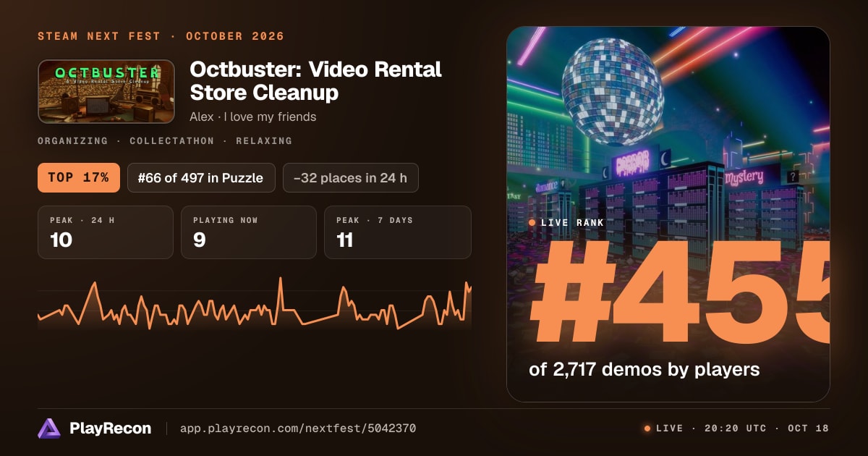This screenshot has width=868, height=456.
Task: Click the COLLECTATHON tag
Action: point(171,141)
